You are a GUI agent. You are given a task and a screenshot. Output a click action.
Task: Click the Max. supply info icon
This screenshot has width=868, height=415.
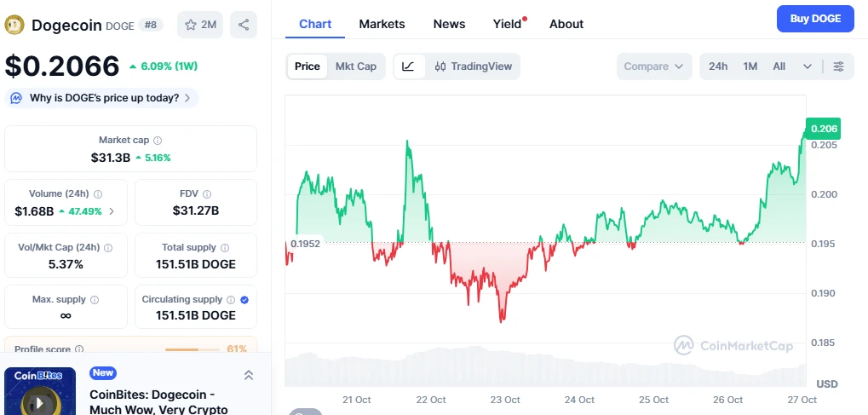tap(95, 300)
